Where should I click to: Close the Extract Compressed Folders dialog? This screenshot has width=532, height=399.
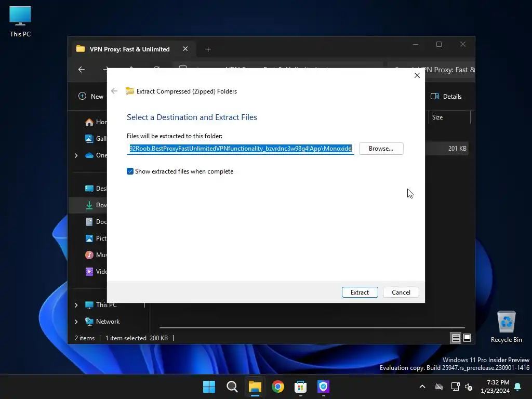pyautogui.click(x=417, y=75)
